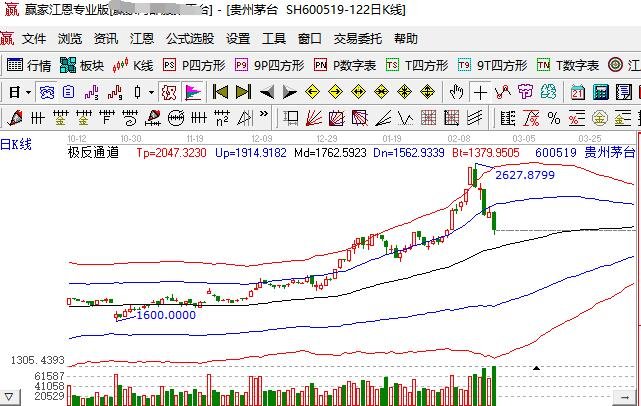641x406 pixels.
Task: Click the bottom-left down triangle button
Action: pos(10,397)
